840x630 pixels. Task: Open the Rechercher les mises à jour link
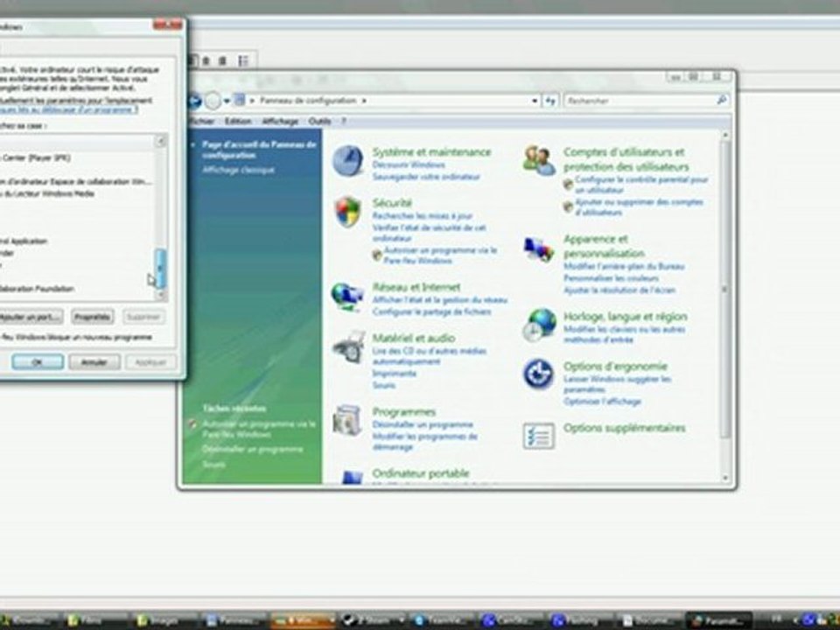click(x=423, y=215)
